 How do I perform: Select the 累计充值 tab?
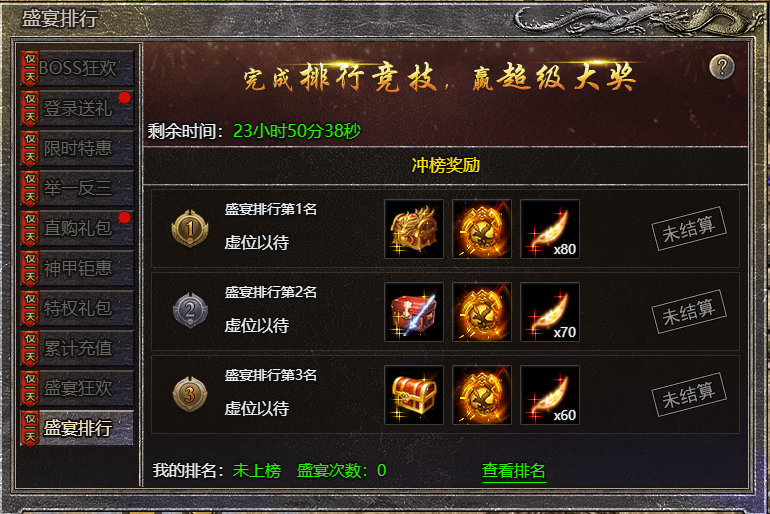coord(77,348)
